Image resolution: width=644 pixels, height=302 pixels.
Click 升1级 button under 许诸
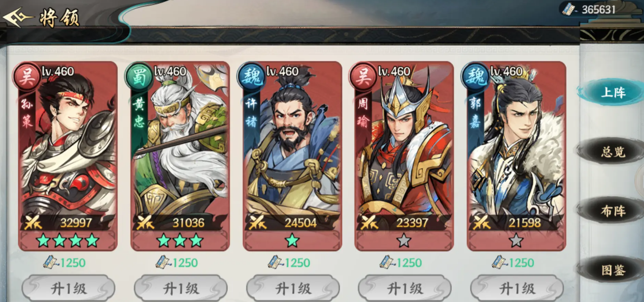click(x=293, y=288)
